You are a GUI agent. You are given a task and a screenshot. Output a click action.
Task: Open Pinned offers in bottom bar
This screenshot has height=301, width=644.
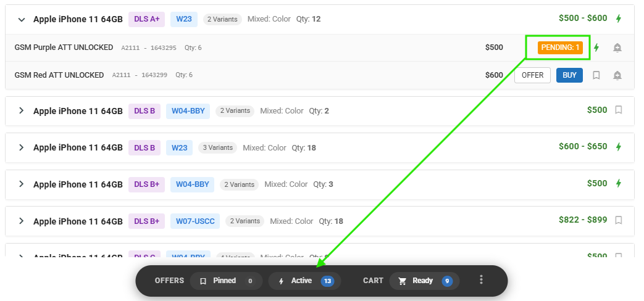[x=226, y=281]
